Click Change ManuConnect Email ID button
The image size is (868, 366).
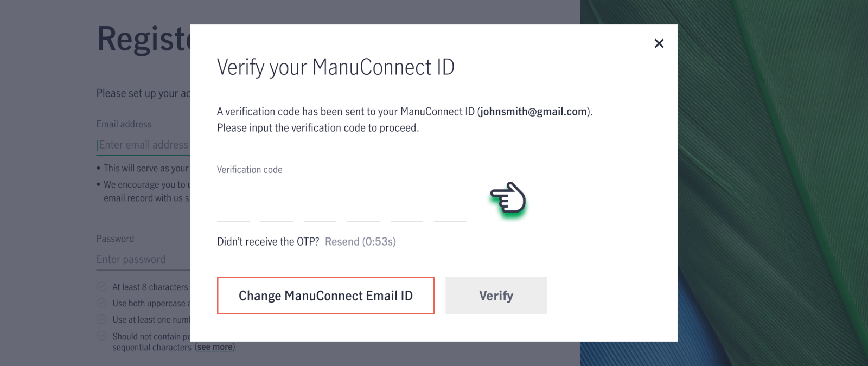(x=325, y=296)
